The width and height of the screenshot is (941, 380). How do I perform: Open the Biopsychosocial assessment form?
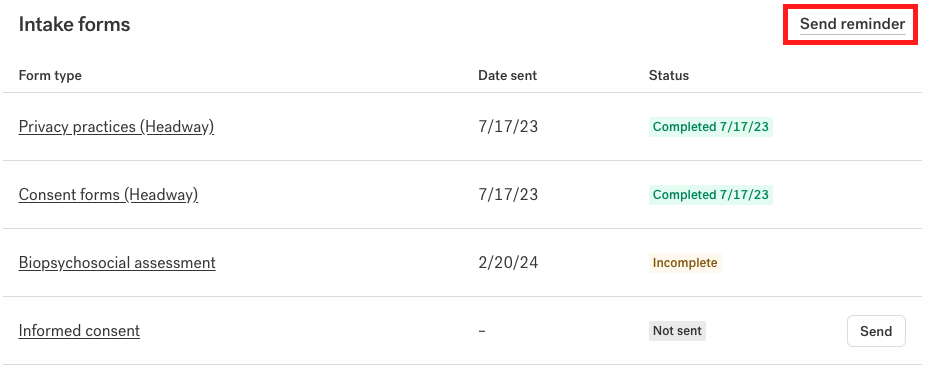pyautogui.click(x=117, y=263)
